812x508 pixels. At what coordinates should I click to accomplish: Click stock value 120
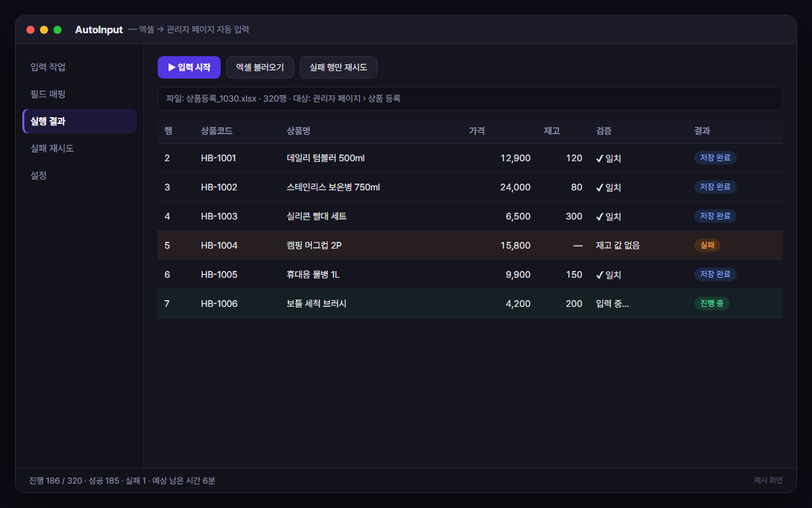tap(574, 158)
